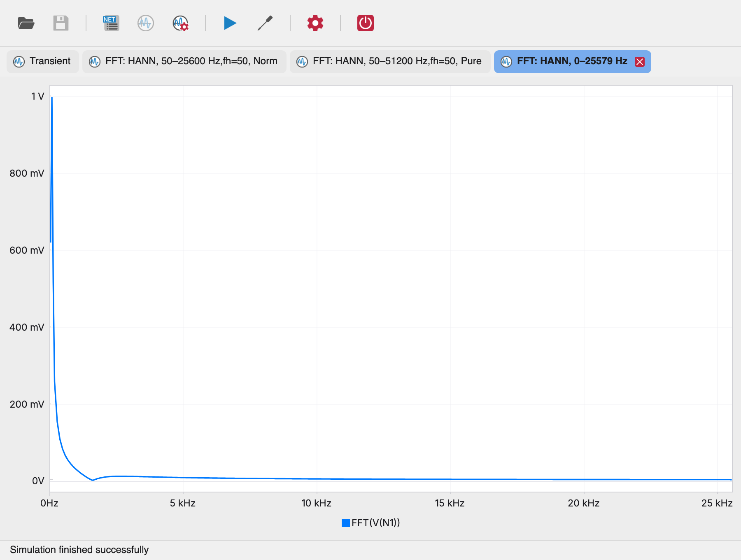
Task: Click the waveform icon on Transient tab
Action: [x=19, y=62]
